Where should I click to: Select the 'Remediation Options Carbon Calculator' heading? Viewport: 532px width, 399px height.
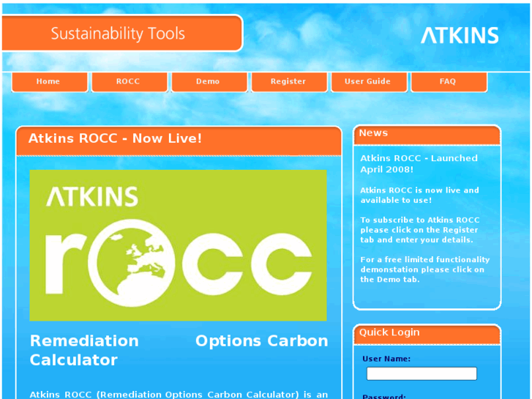179,350
